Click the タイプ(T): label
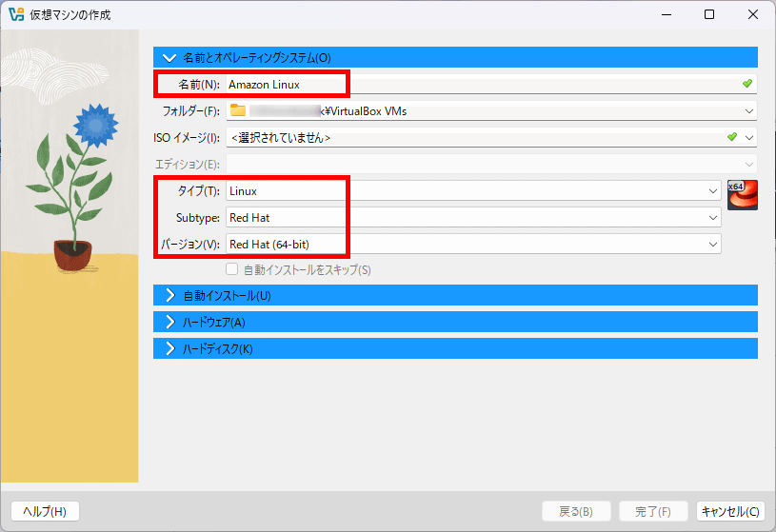Viewport: 776px width, 532px height. (x=198, y=191)
